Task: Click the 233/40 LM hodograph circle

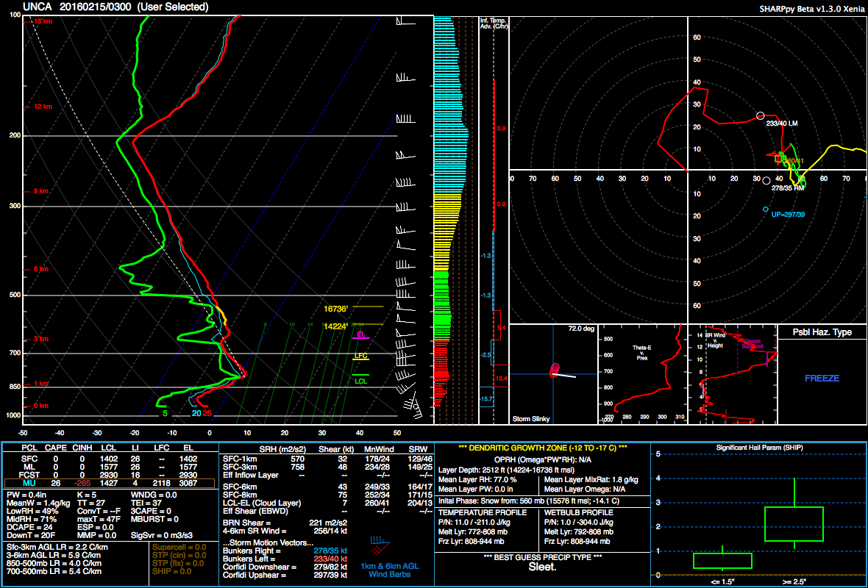Action: (761, 116)
